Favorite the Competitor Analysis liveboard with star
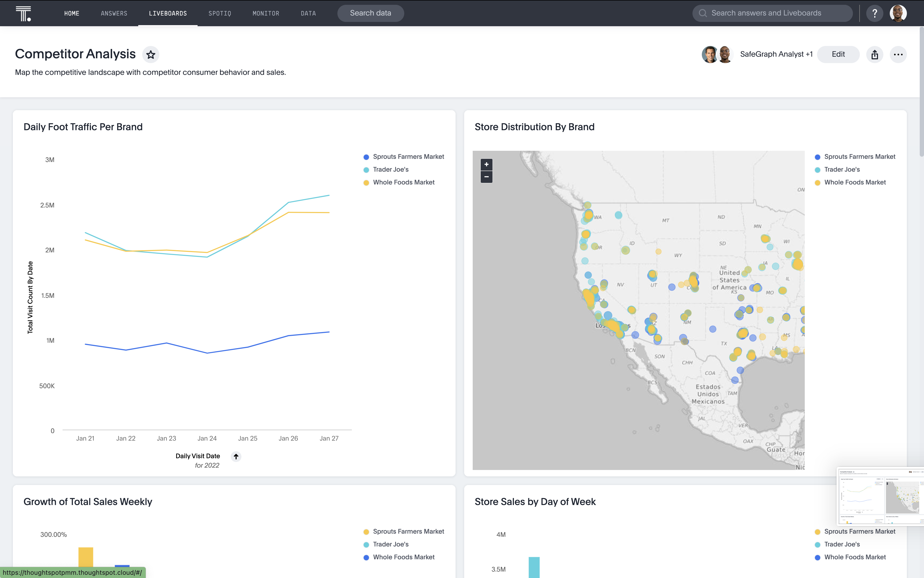Screen dimensions: 924x578 pos(151,55)
